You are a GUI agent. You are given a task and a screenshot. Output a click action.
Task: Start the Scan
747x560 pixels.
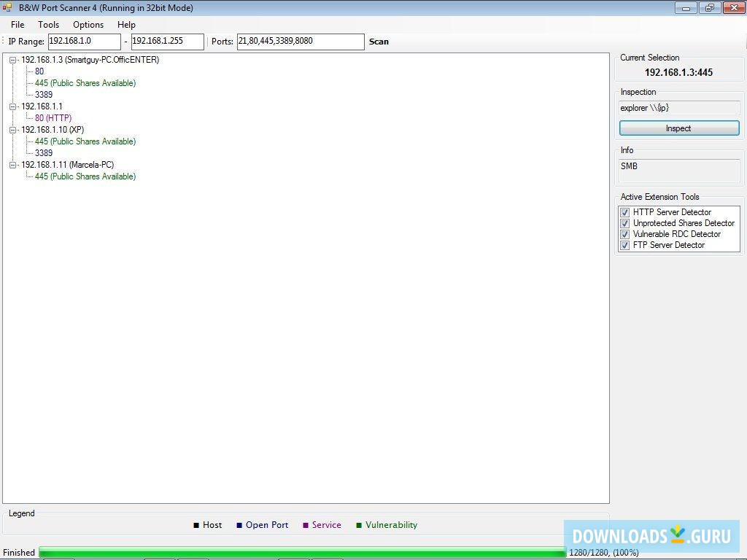(379, 42)
